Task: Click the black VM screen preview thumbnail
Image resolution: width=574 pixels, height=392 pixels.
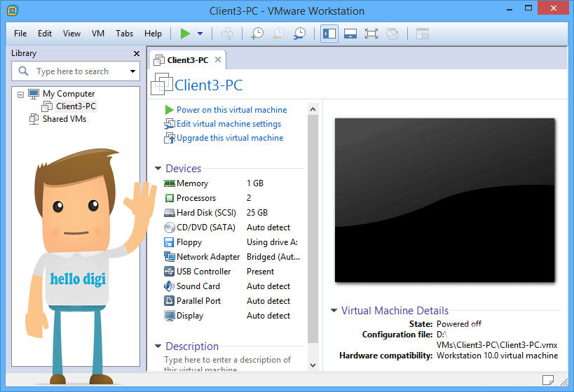Action: 445,200
